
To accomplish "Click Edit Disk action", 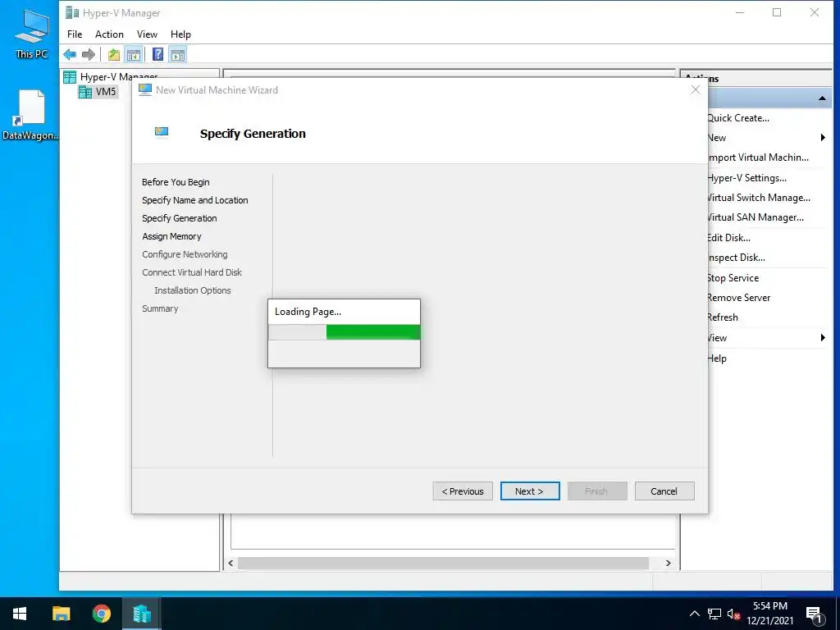I will tap(728, 238).
